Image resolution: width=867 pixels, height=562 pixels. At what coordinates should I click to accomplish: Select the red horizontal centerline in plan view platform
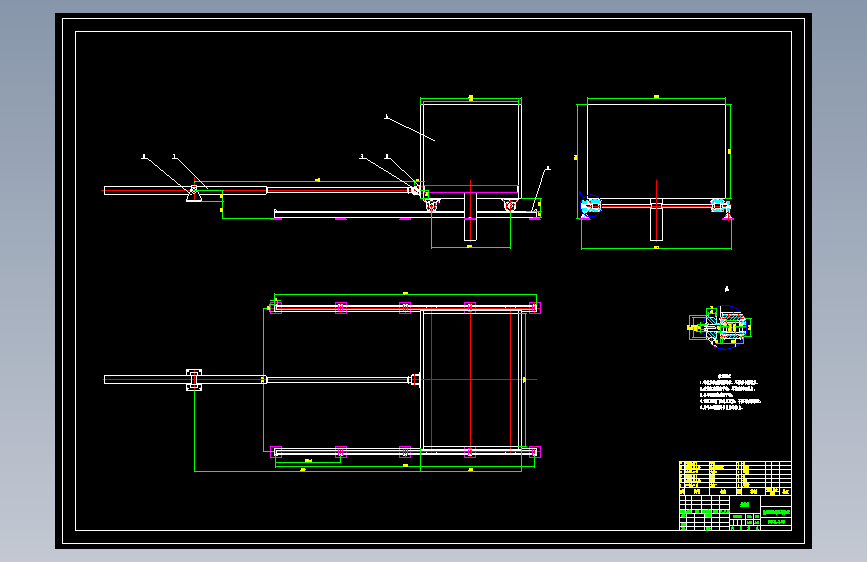479,379
